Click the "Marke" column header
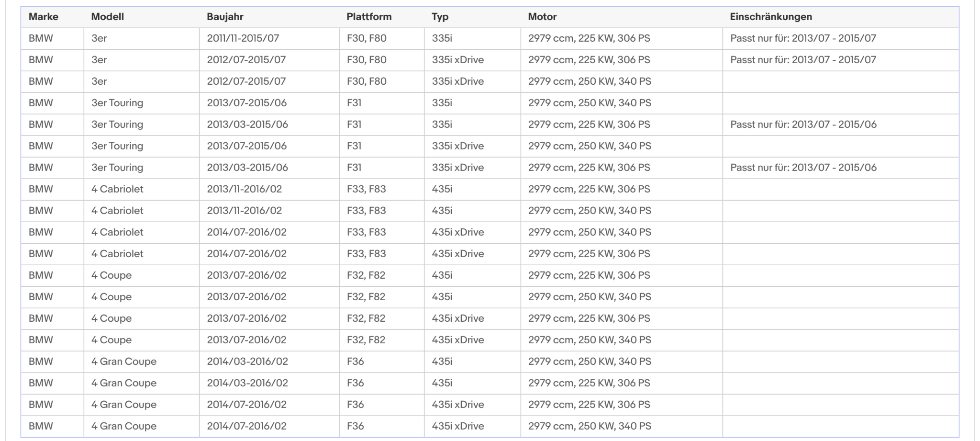The width and height of the screenshot is (980, 441). (x=44, y=17)
